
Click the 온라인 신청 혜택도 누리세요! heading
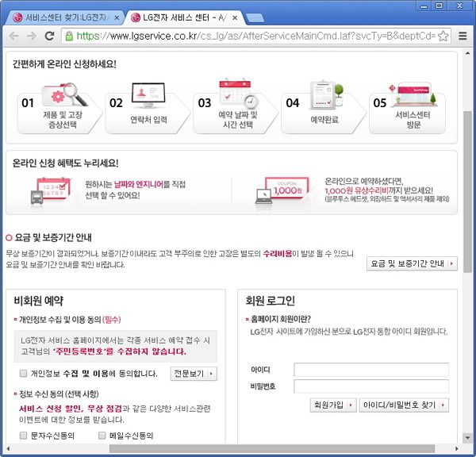(65, 163)
